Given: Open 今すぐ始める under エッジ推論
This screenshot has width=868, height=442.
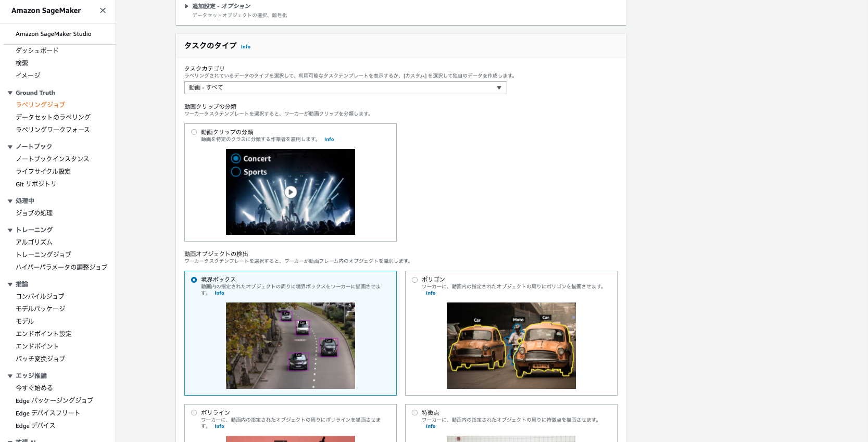Looking at the screenshot, I should [x=34, y=388].
